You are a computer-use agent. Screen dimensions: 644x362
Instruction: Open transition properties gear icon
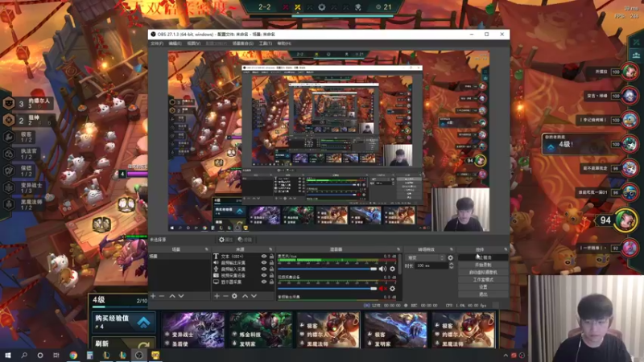[451, 257]
